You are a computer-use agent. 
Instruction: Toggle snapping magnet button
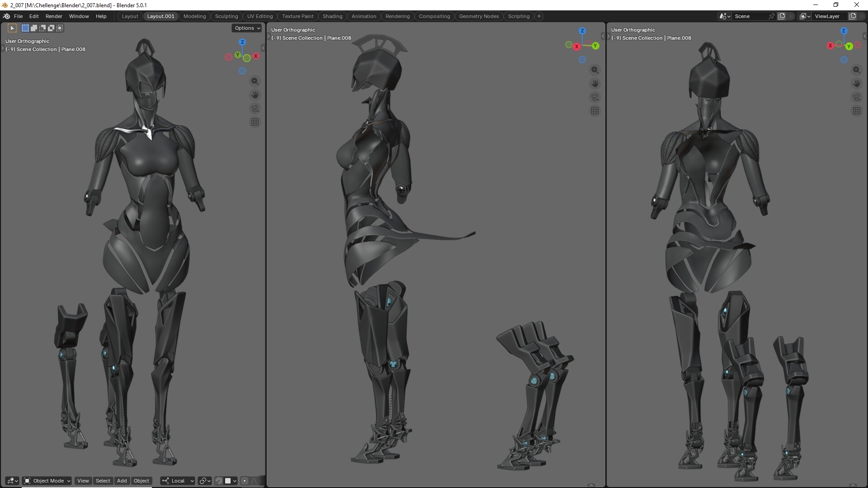coord(219,481)
